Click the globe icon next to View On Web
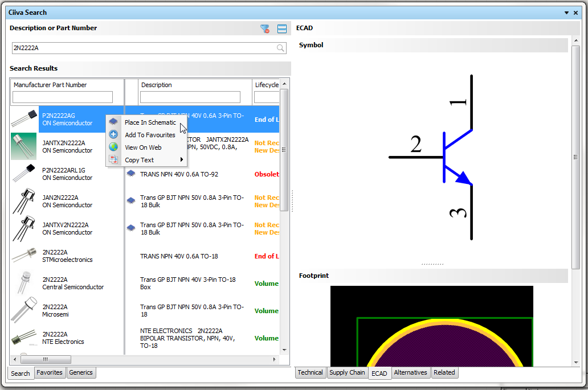 pyautogui.click(x=113, y=146)
